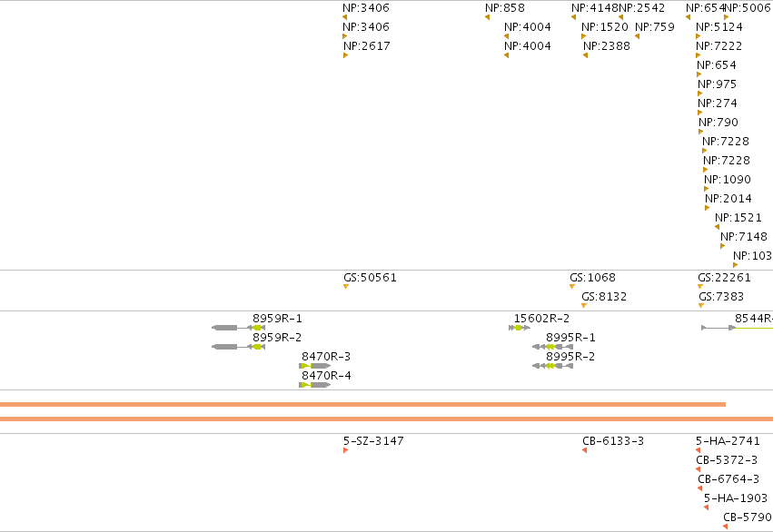Viewport: 773px width, 532px height.
Task: Select the NP:5124 insertion label
Action: 719,27
